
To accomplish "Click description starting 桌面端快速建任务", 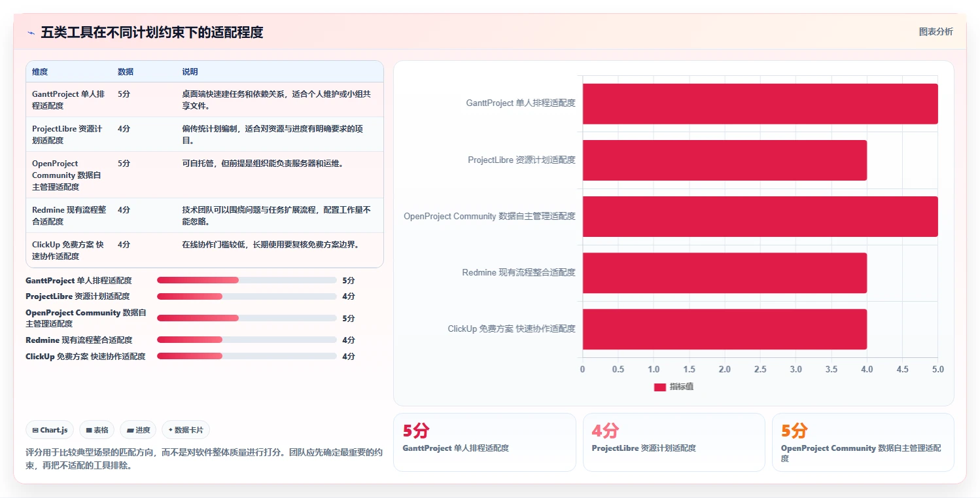I will click(x=277, y=99).
